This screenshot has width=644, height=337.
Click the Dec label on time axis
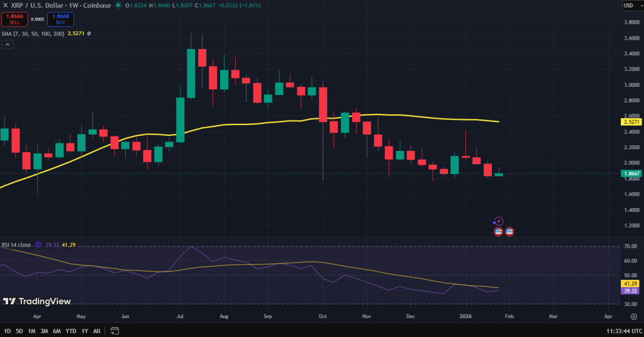pyautogui.click(x=410, y=316)
